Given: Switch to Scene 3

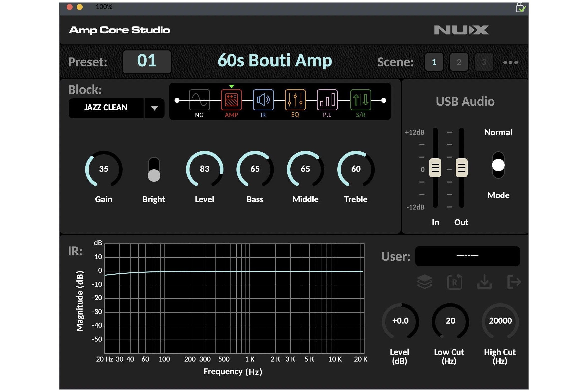Looking at the screenshot, I should tap(484, 62).
